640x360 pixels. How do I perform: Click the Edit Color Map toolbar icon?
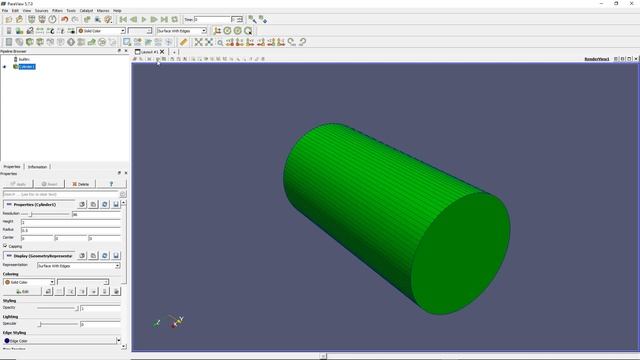click(x=19, y=31)
